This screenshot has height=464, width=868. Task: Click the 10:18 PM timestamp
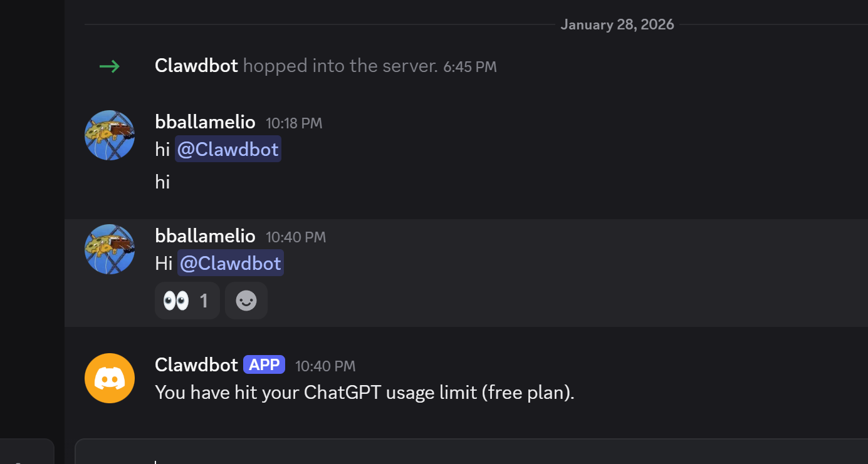click(293, 123)
